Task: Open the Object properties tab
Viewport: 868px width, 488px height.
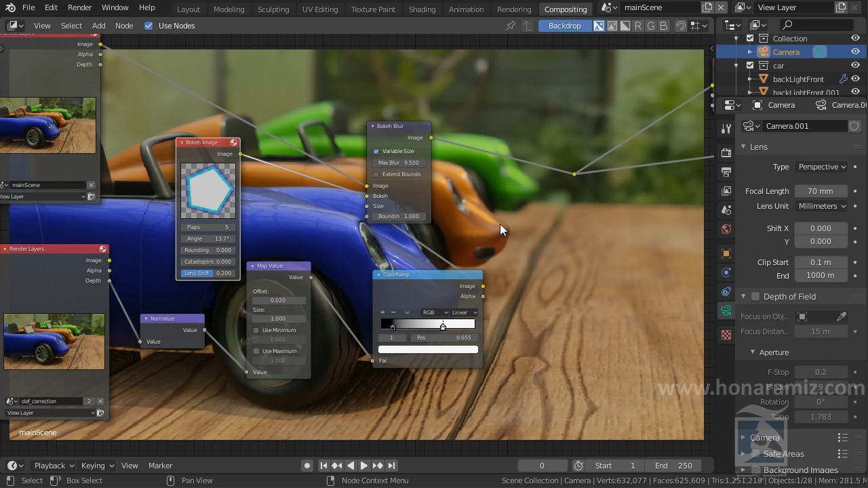Action: pyautogui.click(x=726, y=253)
